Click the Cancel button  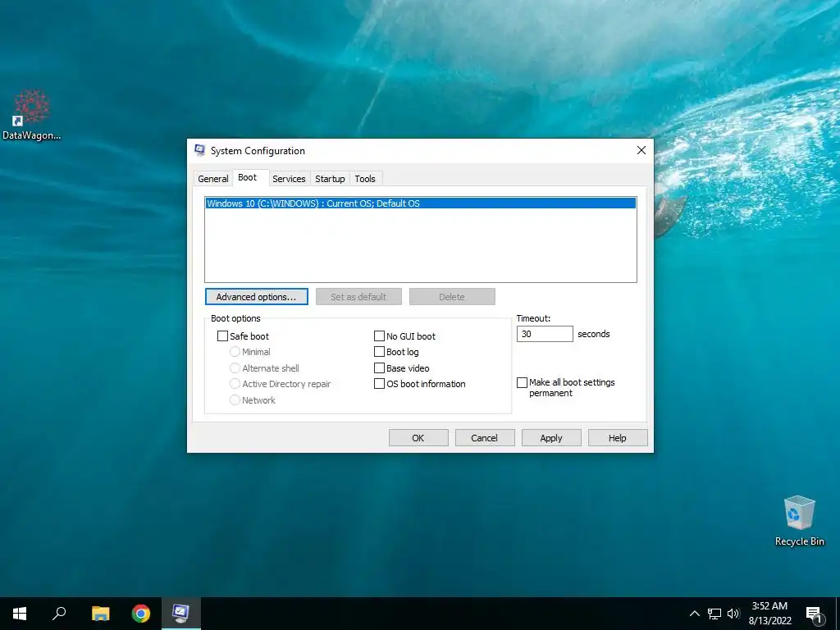[x=485, y=438]
